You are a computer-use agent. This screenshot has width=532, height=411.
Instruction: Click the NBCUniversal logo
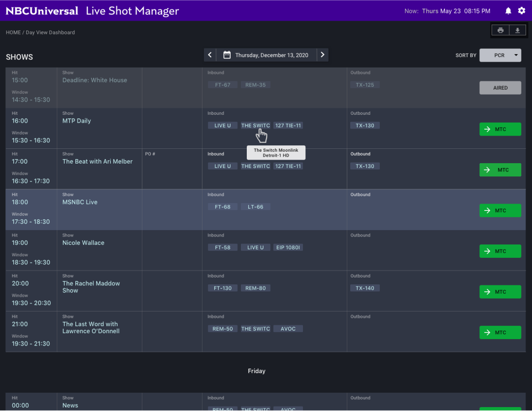pos(42,11)
